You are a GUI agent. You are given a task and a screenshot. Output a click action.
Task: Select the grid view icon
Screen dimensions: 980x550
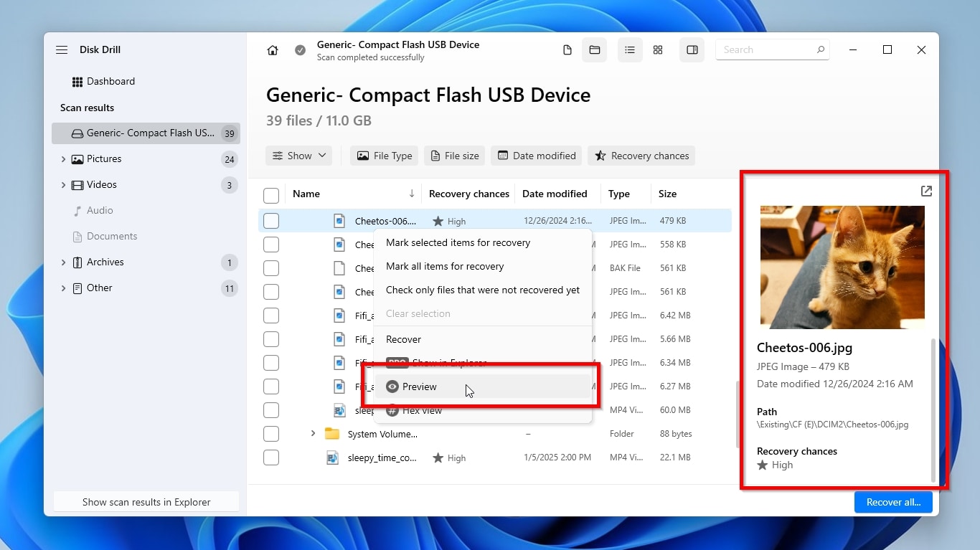click(x=658, y=50)
